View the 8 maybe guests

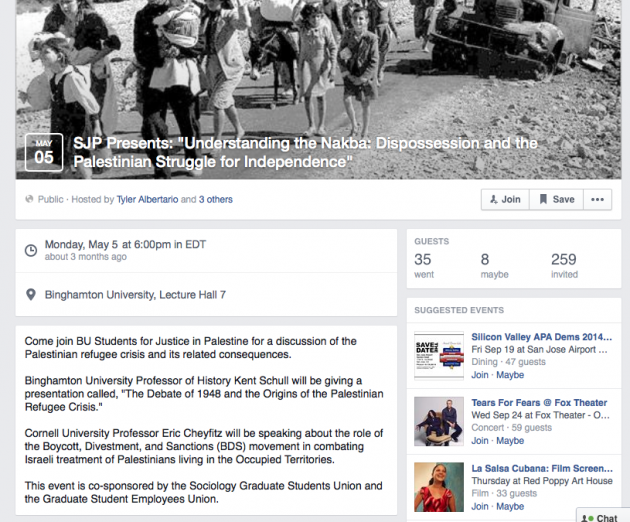(494, 266)
